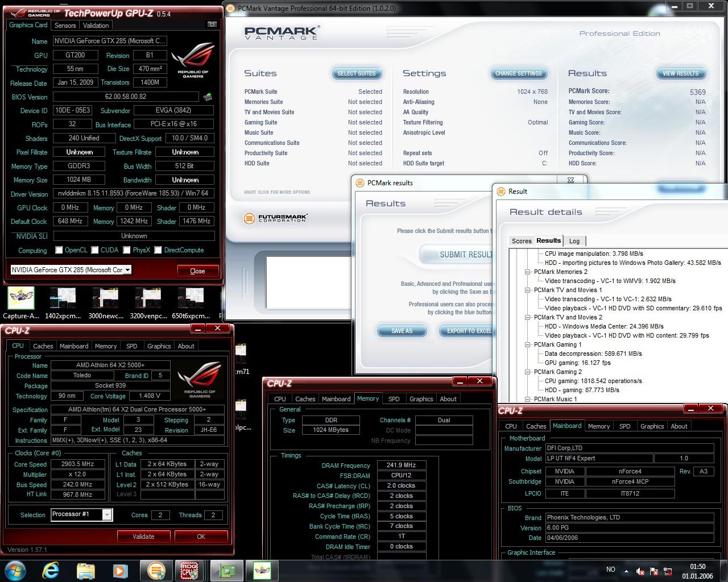Viewport: 728px width, 582px height.
Task: Switch to the Validation tab in GPU-Z
Action: pos(96,26)
